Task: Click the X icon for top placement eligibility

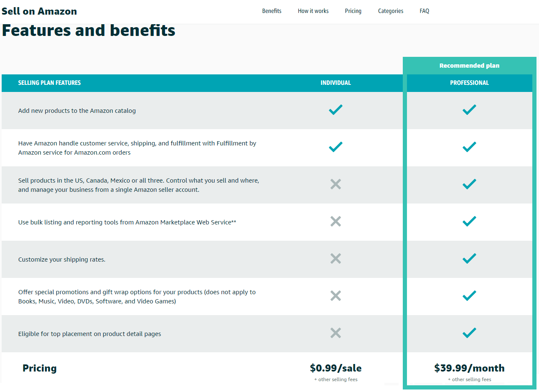Action: coord(336,333)
